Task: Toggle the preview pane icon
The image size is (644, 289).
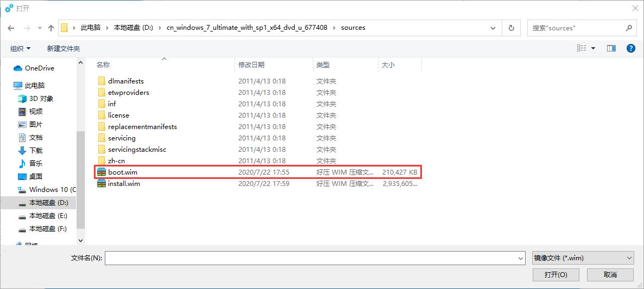Action: pos(611,48)
